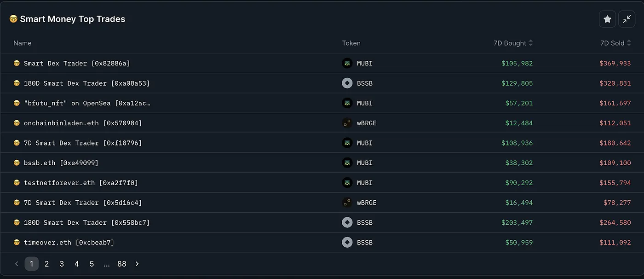Click the MUBI token icon for 0x82886a

coord(347,64)
